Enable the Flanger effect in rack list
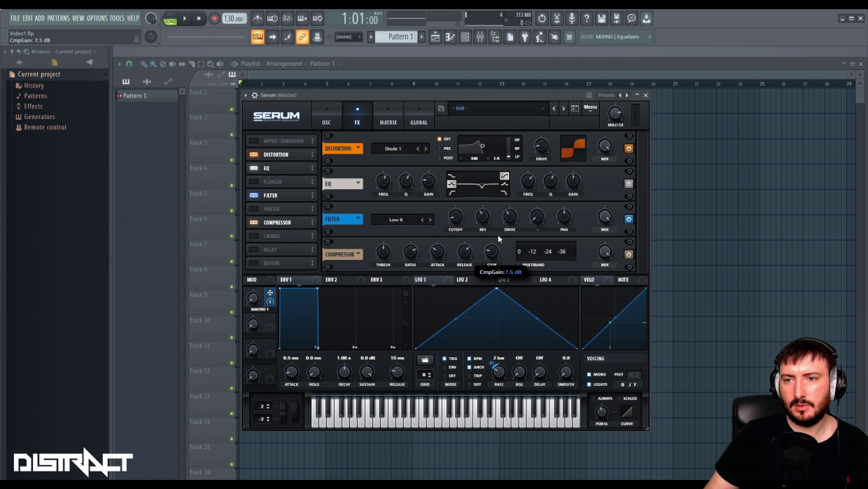Viewport: 868px width, 489px height. click(x=254, y=181)
